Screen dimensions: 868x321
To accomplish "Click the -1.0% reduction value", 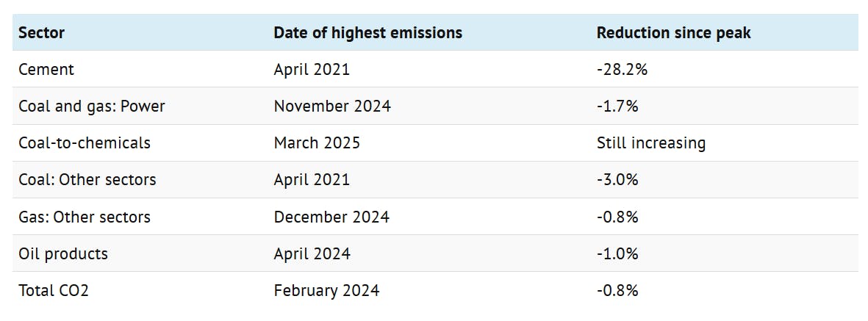I will [x=617, y=253].
